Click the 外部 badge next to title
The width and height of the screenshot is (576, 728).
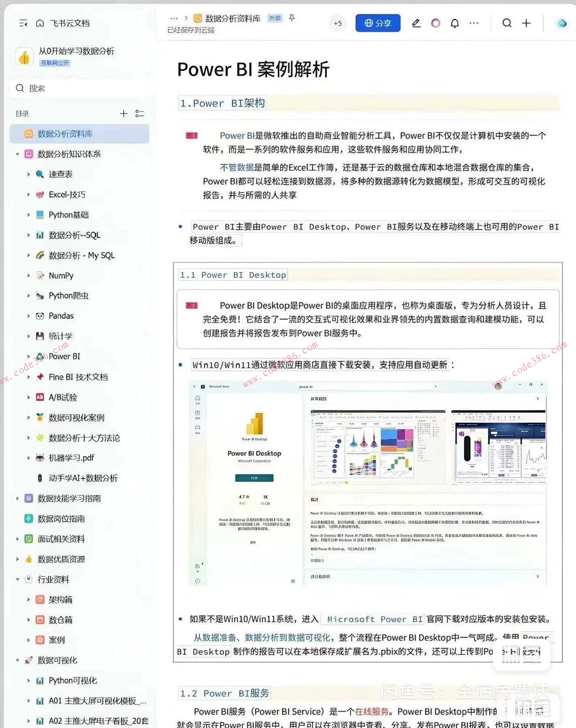tap(275, 18)
